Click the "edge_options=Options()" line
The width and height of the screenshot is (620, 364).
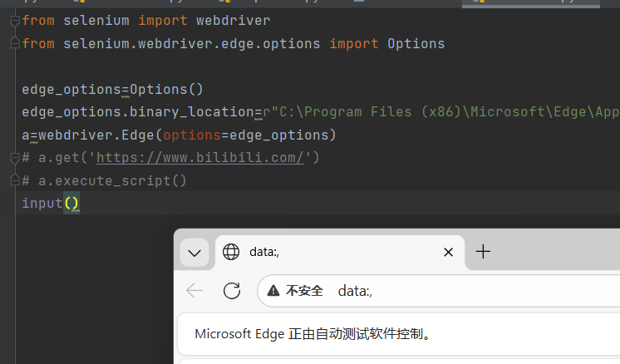pos(113,89)
